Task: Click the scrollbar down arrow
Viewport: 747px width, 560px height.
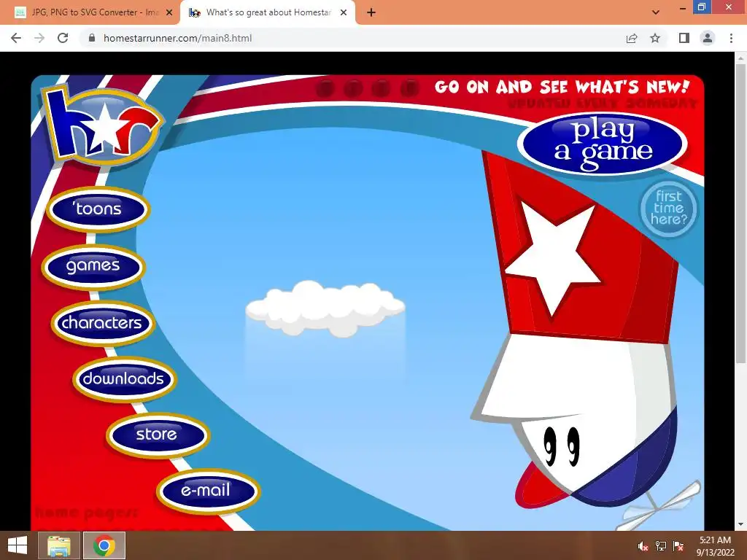Action: coord(740,525)
